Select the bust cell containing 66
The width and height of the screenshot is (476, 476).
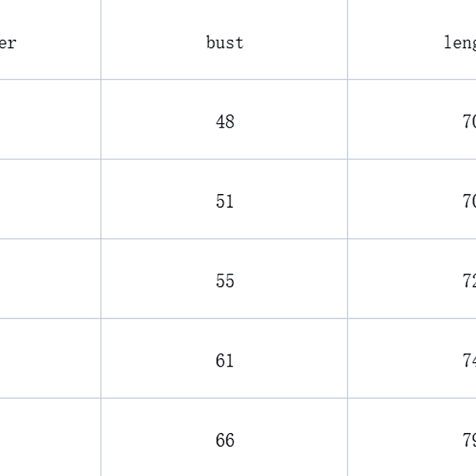pos(224,440)
